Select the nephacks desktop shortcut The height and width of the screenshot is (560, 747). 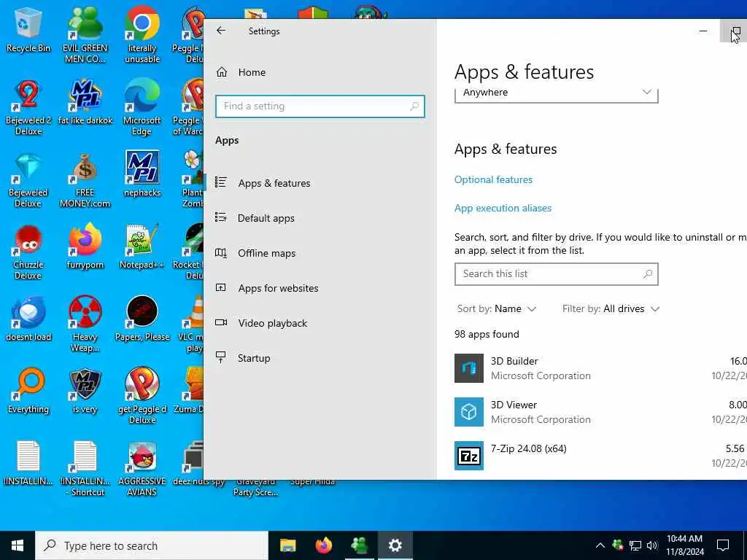click(142, 175)
